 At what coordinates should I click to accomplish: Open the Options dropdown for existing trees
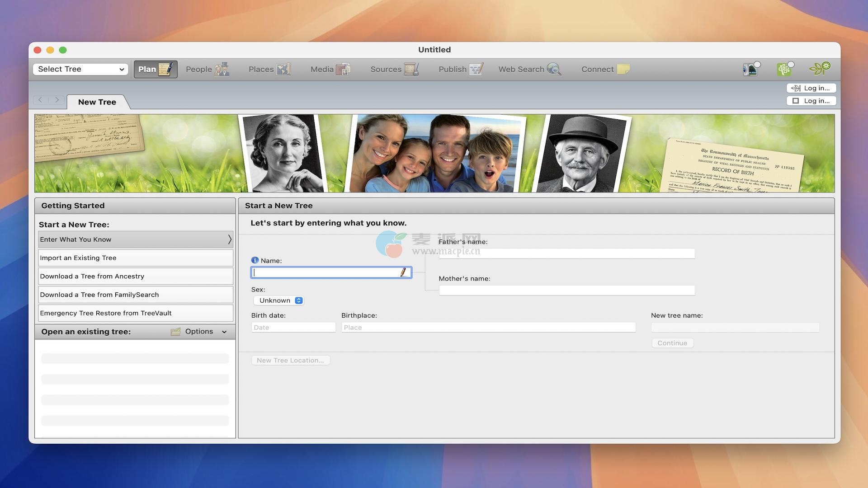(x=199, y=332)
